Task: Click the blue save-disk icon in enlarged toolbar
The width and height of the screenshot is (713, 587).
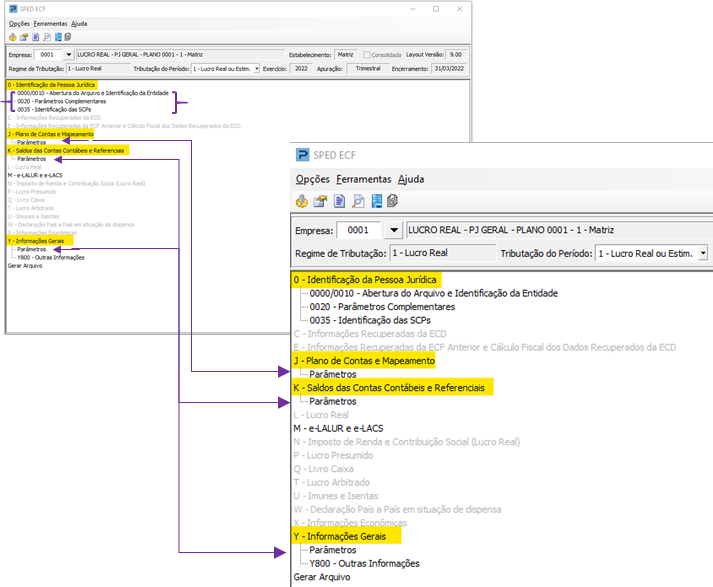Action: pyautogui.click(x=377, y=201)
